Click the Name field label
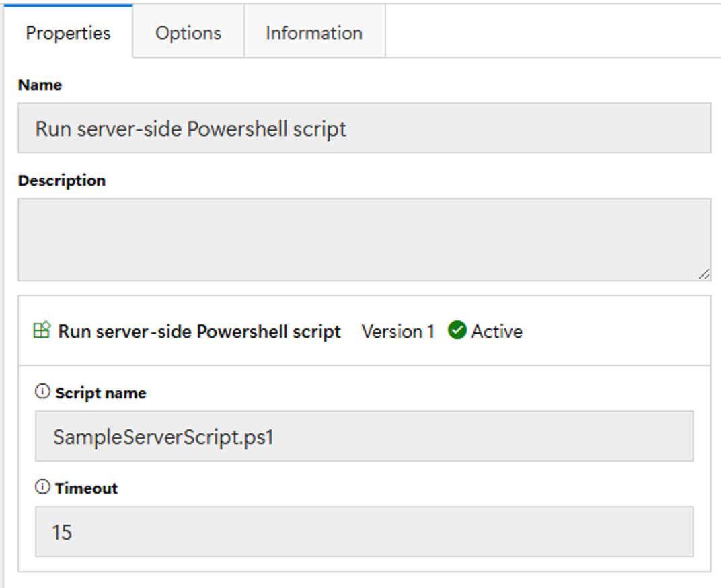The height and width of the screenshot is (588, 721). click(x=40, y=85)
